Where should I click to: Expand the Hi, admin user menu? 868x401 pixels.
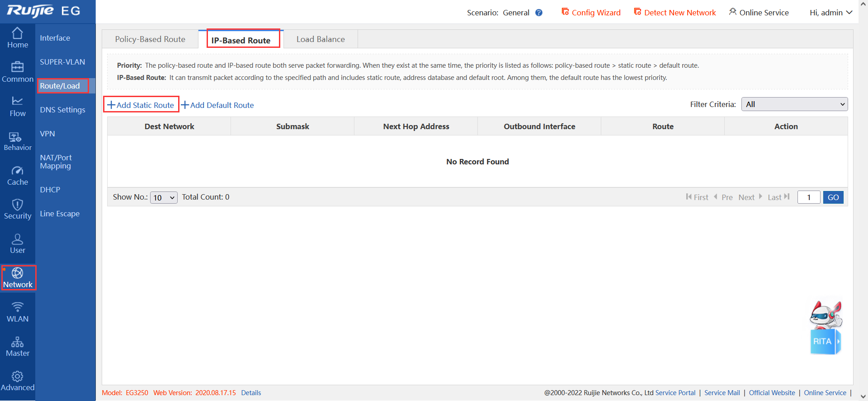pos(830,13)
